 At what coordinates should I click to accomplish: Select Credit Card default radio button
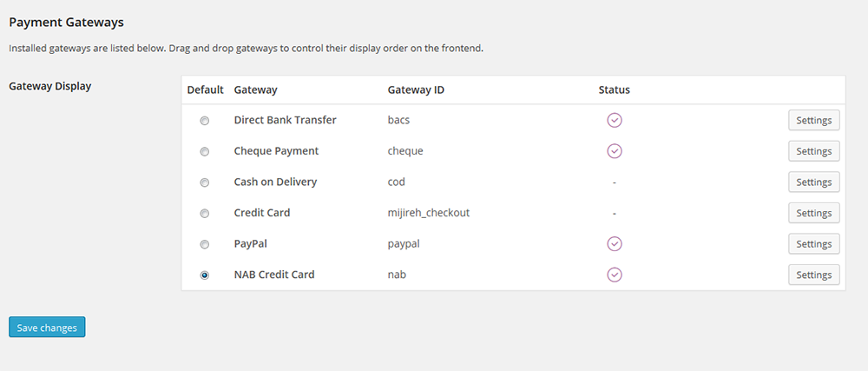[205, 213]
